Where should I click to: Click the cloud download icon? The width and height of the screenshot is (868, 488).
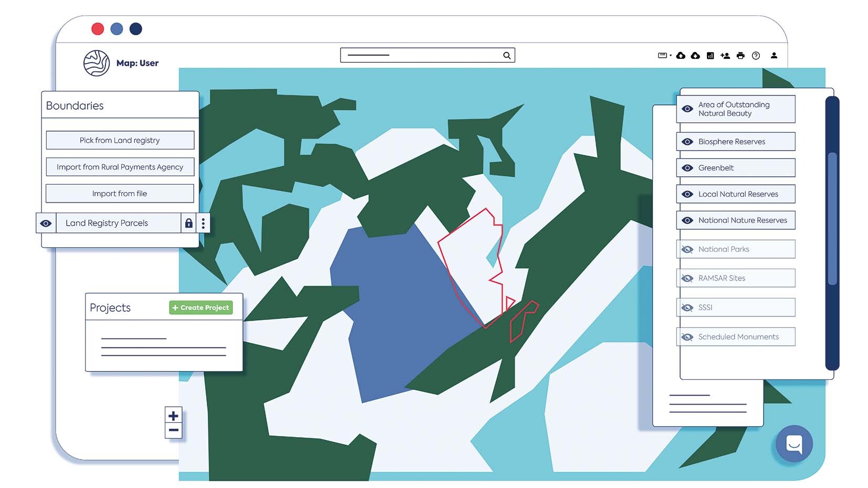click(x=695, y=55)
